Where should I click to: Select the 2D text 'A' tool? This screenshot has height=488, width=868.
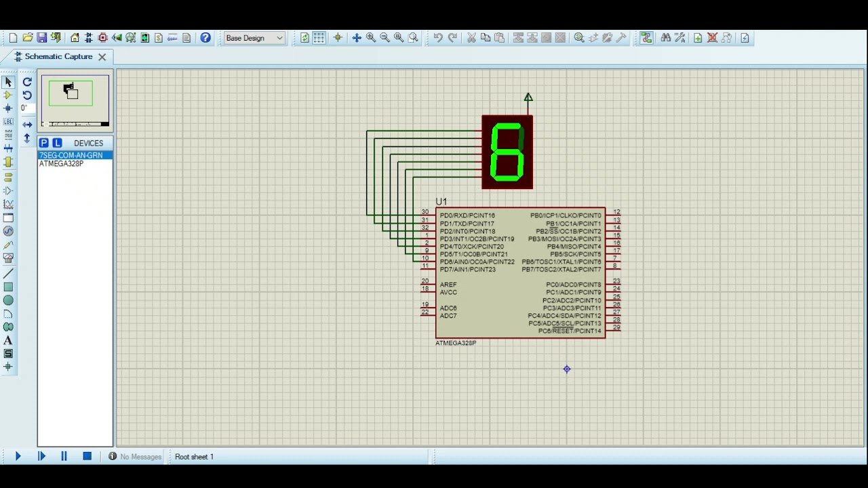tap(8, 340)
